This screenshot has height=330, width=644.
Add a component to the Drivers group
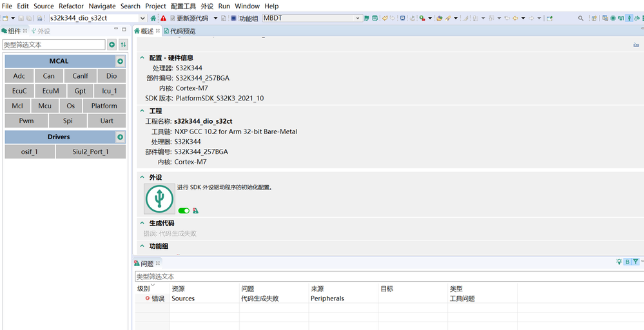click(x=120, y=137)
